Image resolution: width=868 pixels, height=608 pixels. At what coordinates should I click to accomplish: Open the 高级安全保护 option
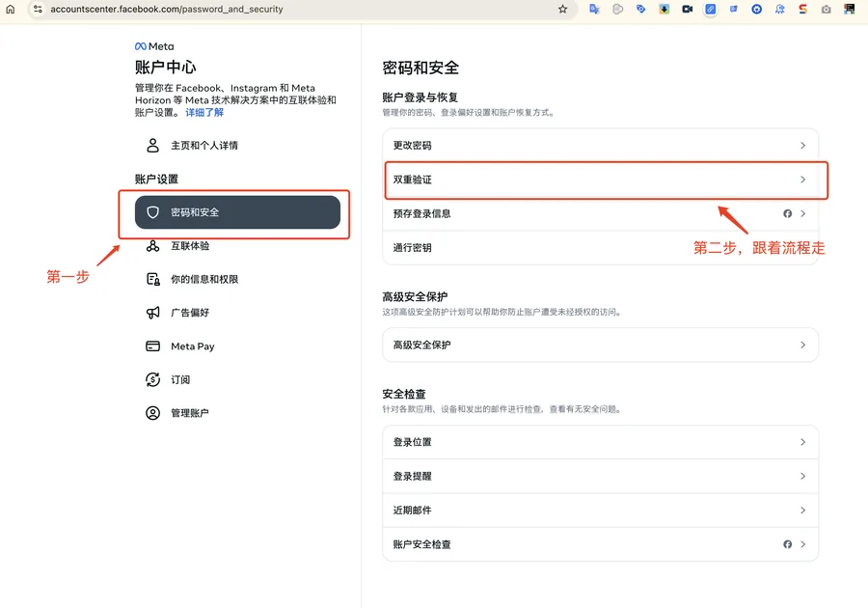point(600,345)
